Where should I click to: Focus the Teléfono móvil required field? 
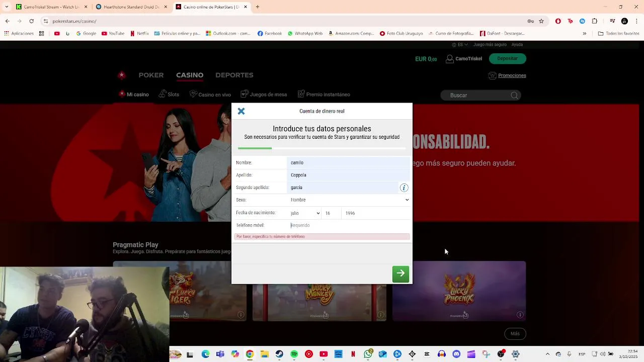[x=349, y=225]
